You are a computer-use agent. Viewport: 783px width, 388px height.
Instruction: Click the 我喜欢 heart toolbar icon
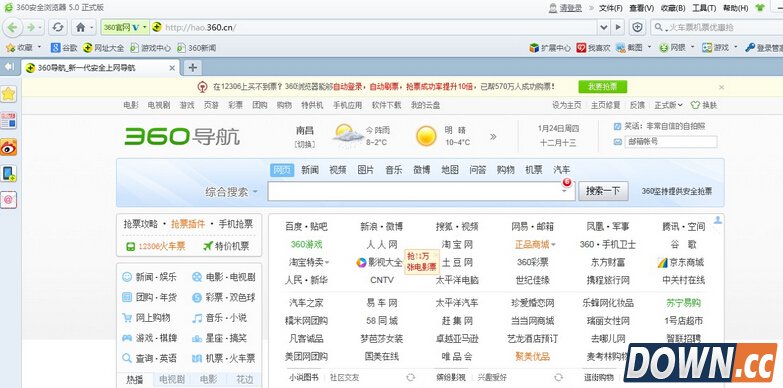coord(593,48)
